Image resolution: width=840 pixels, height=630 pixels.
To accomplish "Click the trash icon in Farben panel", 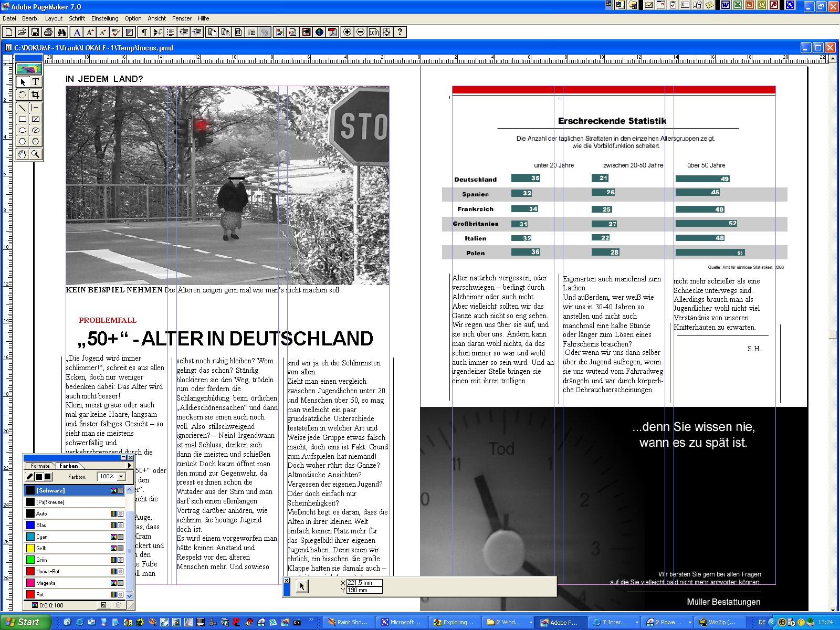I will pyautogui.click(x=118, y=605).
